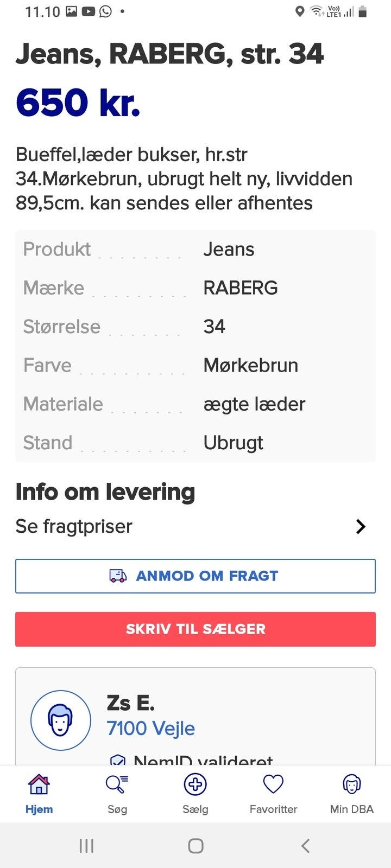Open seller name Zs E.
This screenshot has height=868, width=391.
tap(131, 703)
